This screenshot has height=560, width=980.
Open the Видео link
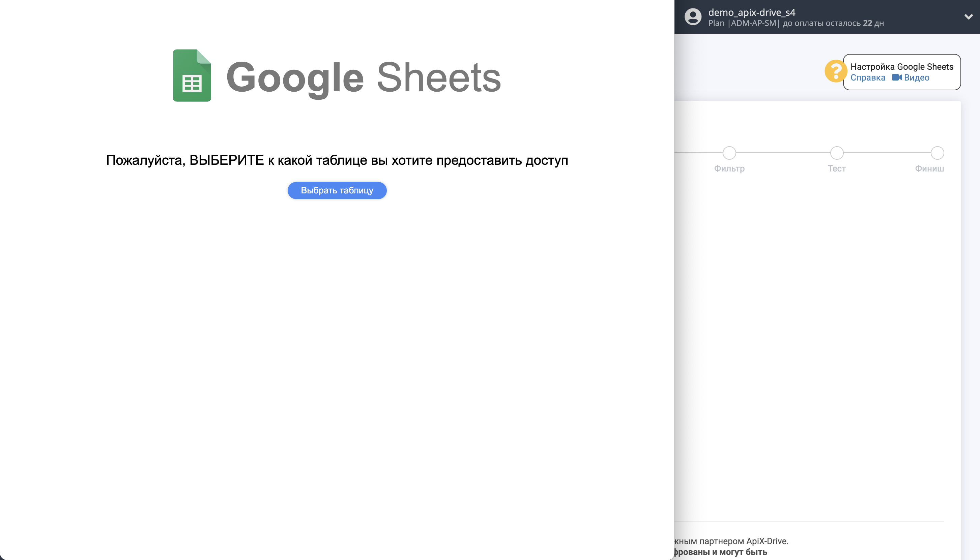tap(916, 78)
